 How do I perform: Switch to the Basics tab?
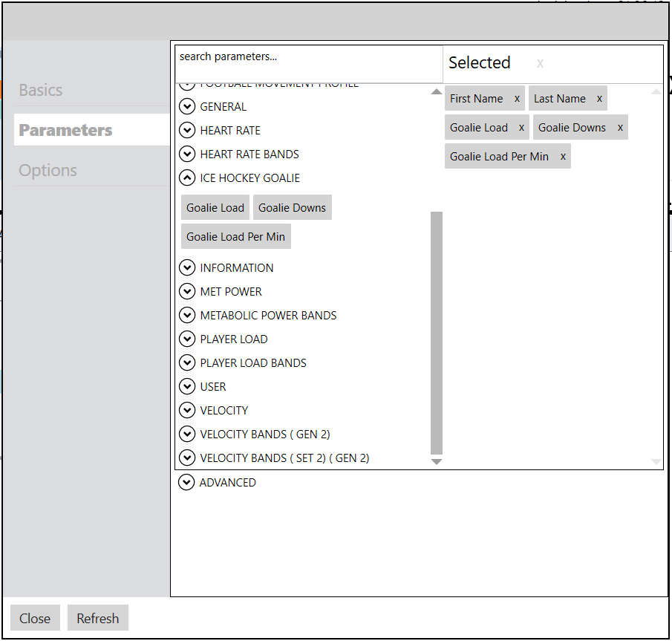pyautogui.click(x=41, y=90)
